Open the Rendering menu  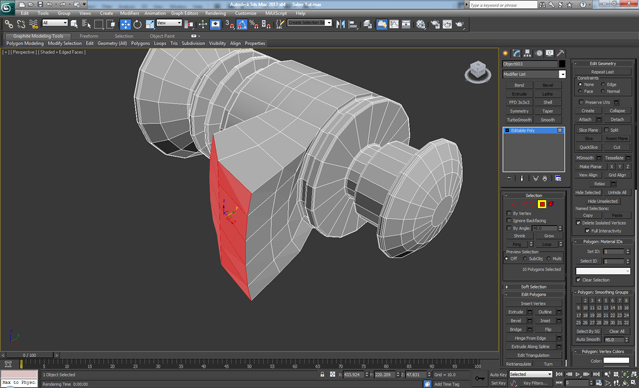click(216, 13)
